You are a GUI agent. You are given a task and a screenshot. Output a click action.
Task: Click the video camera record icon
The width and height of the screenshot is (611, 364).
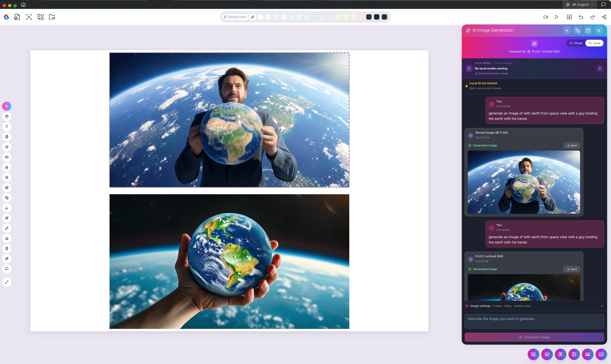[x=546, y=17]
